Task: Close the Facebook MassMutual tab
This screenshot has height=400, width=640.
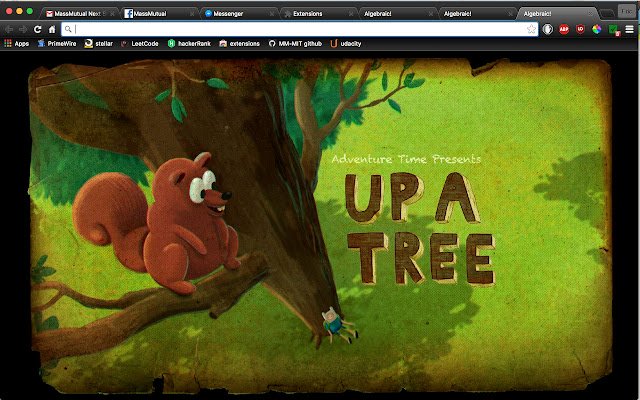Action: pos(192,14)
